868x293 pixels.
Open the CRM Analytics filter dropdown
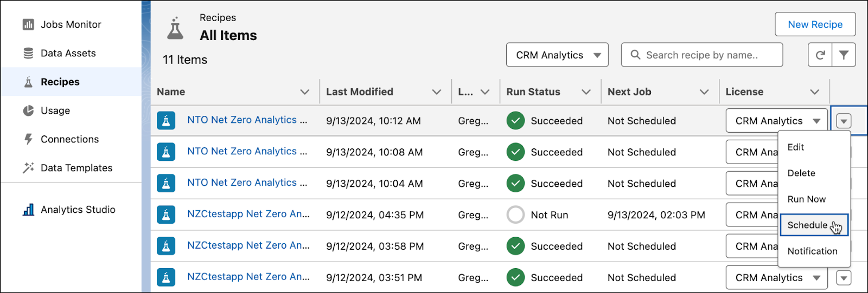click(x=557, y=55)
